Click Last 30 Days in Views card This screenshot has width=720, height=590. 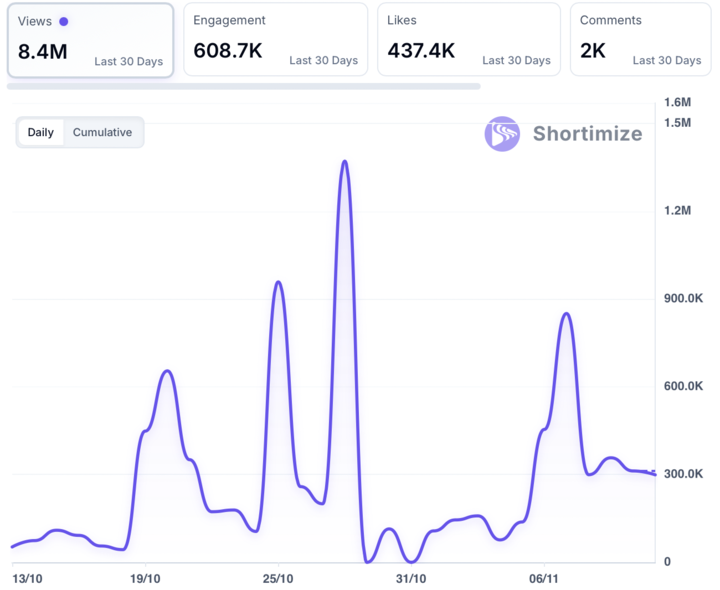[128, 61]
